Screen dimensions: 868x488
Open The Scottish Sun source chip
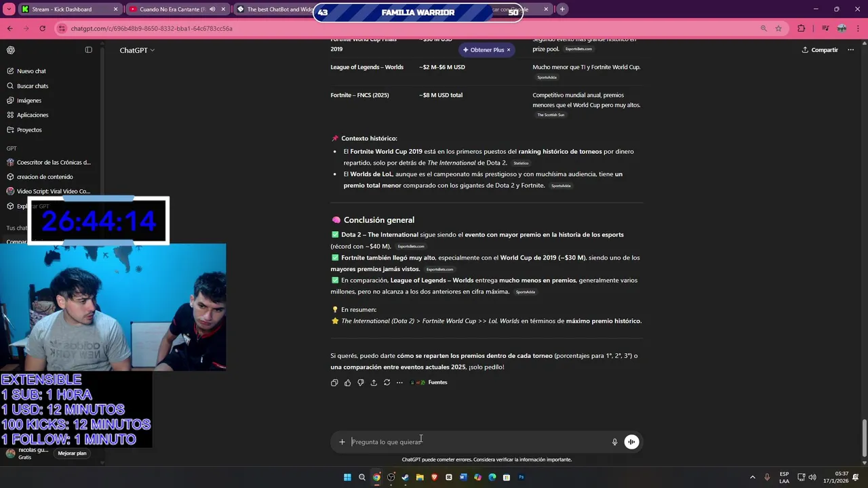pyautogui.click(x=551, y=115)
